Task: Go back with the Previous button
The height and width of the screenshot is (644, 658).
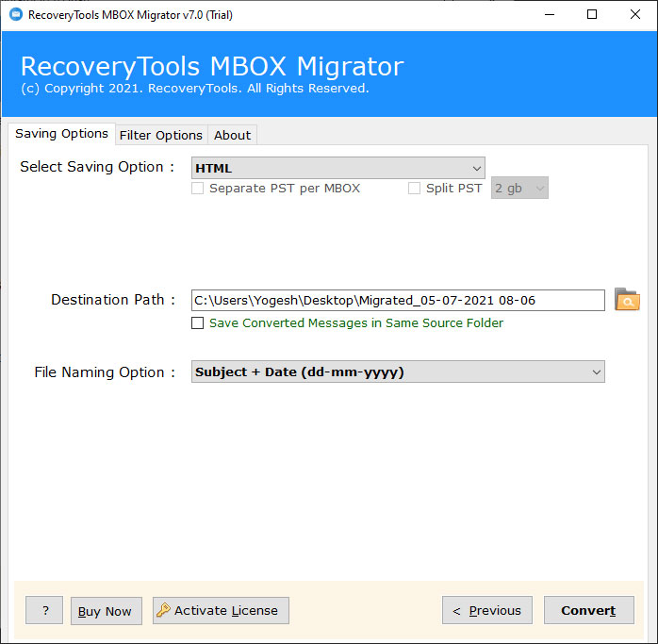Action: tap(487, 610)
